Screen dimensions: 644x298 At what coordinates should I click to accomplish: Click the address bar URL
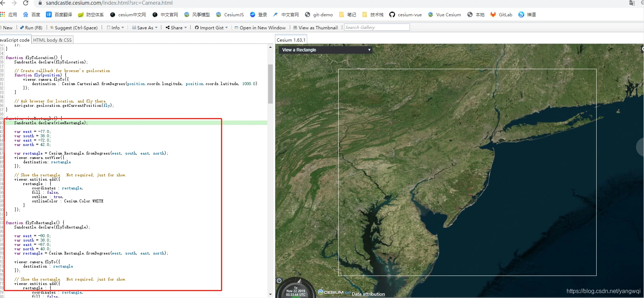coord(109,3)
